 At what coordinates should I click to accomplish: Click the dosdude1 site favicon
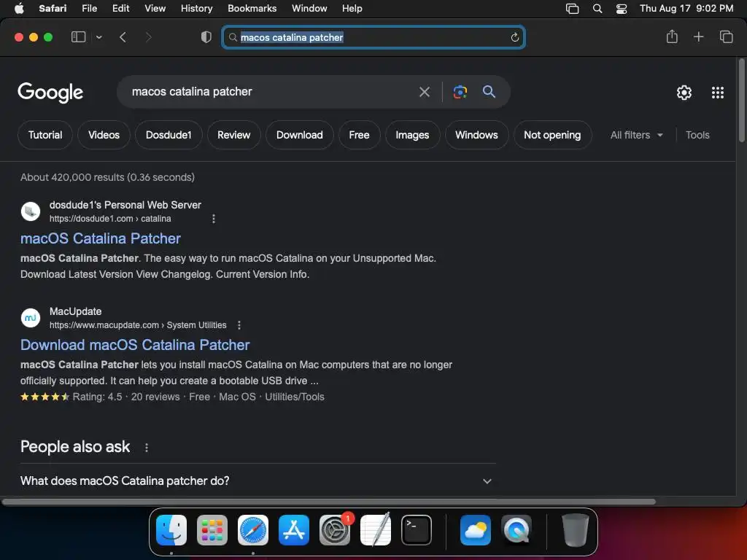(31, 211)
